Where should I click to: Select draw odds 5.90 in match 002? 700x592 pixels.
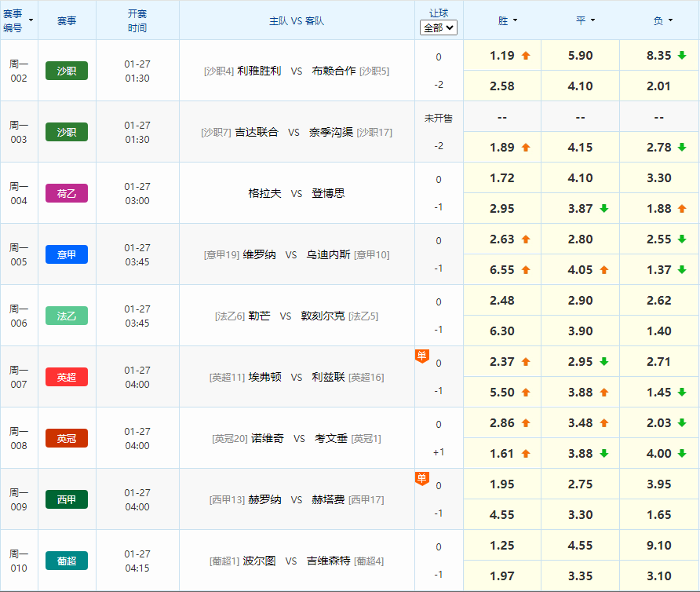click(581, 56)
